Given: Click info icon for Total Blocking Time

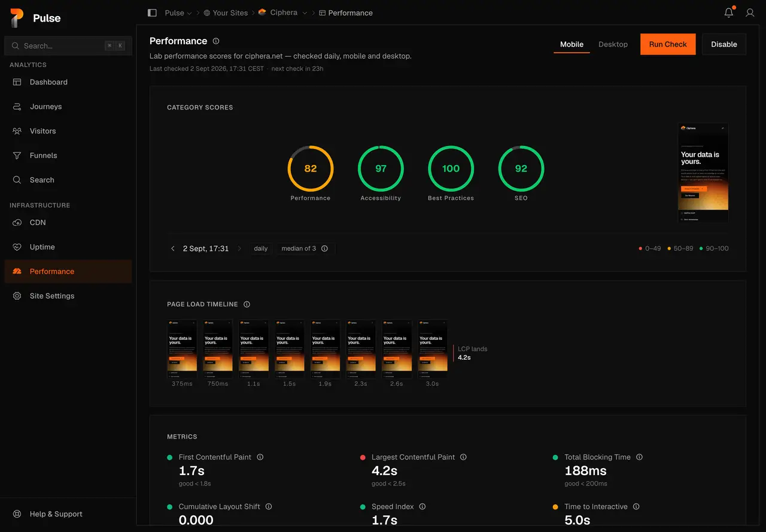Looking at the screenshot, I should pos(639,457).
